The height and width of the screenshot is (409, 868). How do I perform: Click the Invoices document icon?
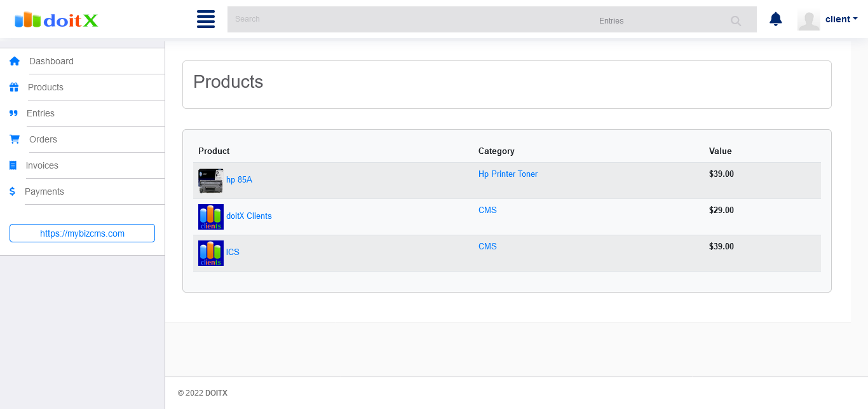coord(13,165)
